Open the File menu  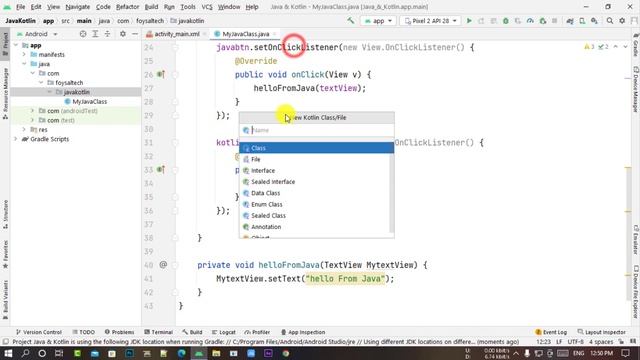coord(20,7)
